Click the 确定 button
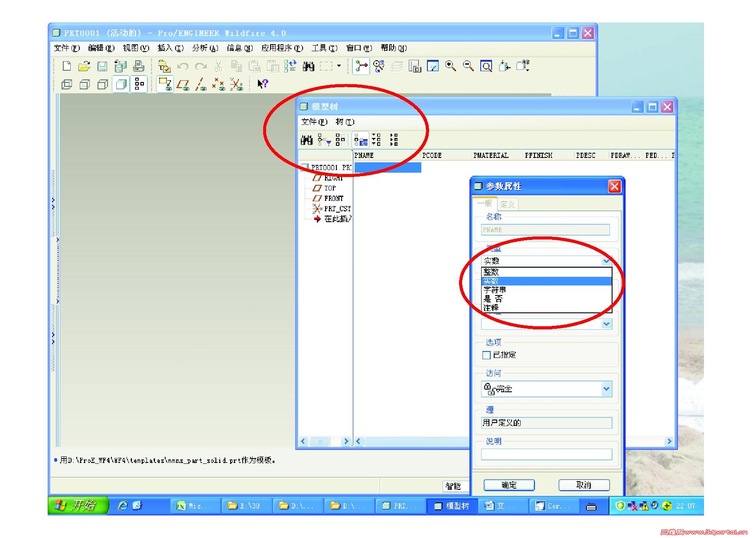This screenshot has width=756, height=538. pyautogui.click(x=509, y=485)
